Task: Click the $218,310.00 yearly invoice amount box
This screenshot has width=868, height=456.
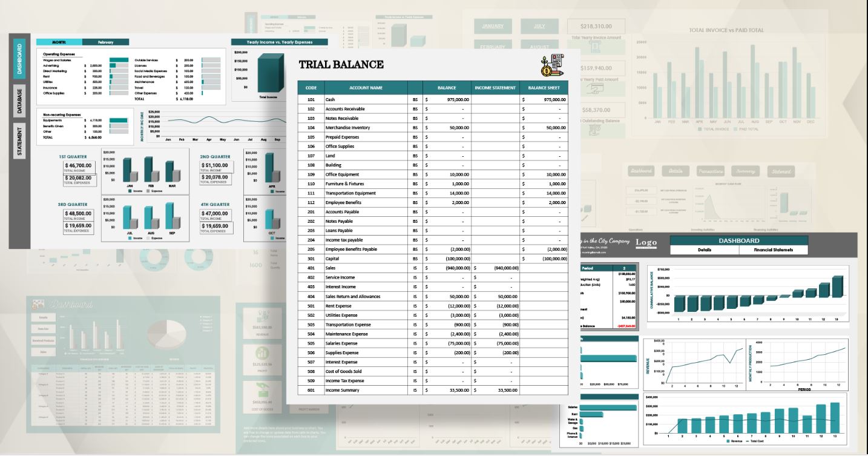Action: pos(596,27)
